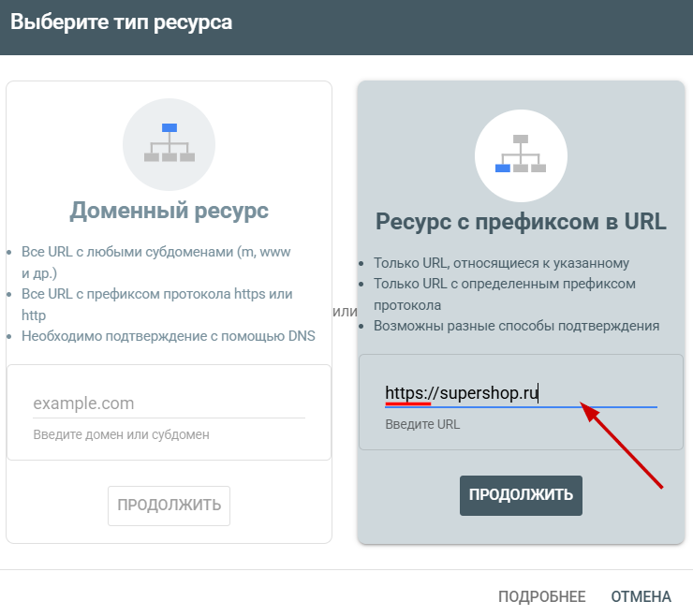
Task: Click the Все URL с любыми субдоменами bullet
Action: click(156, 262)
